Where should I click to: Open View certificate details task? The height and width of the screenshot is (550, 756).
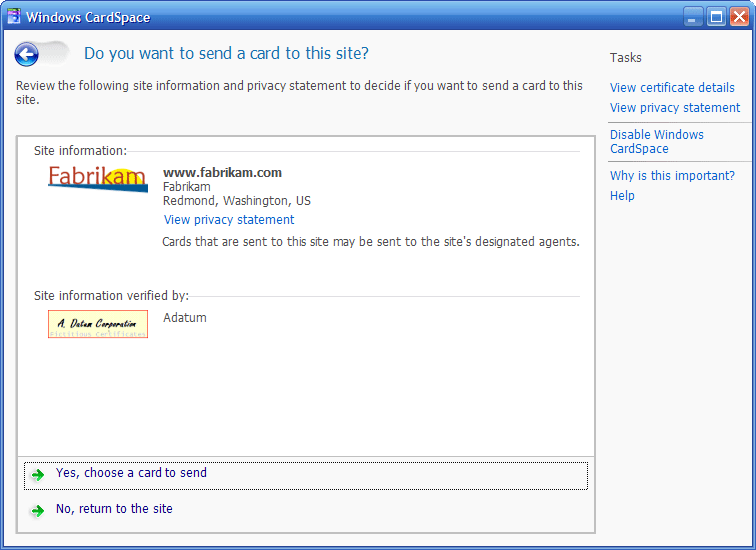click(672, 88)
